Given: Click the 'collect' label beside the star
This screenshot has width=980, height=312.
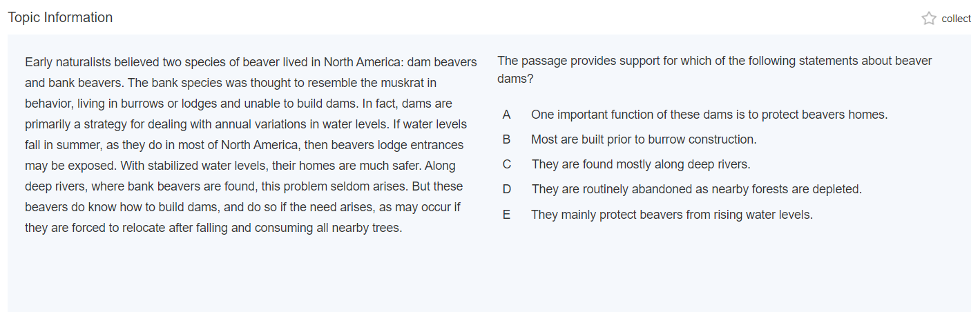Looking at the screenshot, I should point(956,19).
